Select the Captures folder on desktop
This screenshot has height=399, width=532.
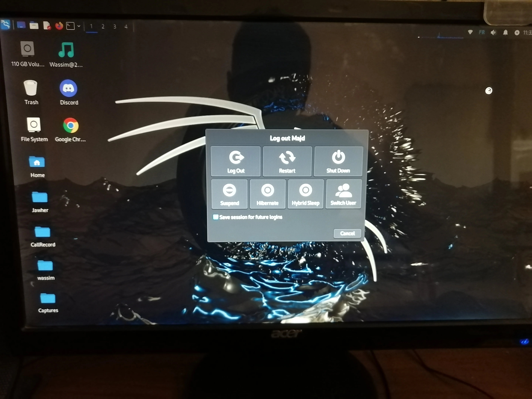48,303
